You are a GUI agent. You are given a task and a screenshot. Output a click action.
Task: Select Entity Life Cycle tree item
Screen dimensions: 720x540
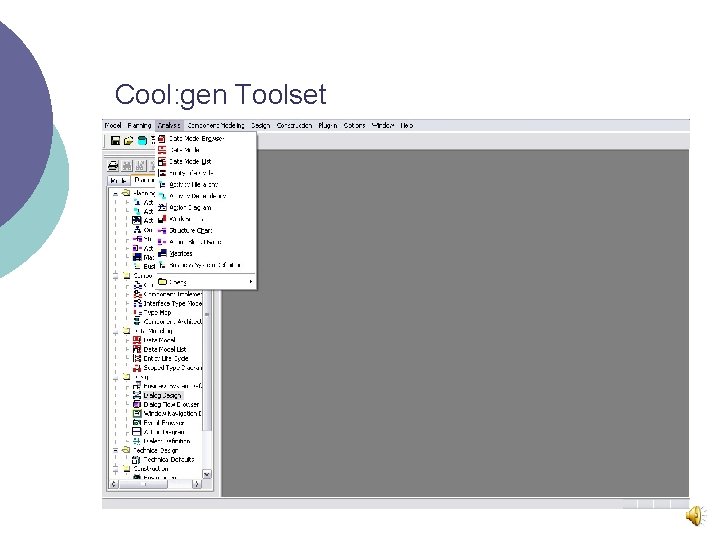pyautogui.click(x=166, y=359)
